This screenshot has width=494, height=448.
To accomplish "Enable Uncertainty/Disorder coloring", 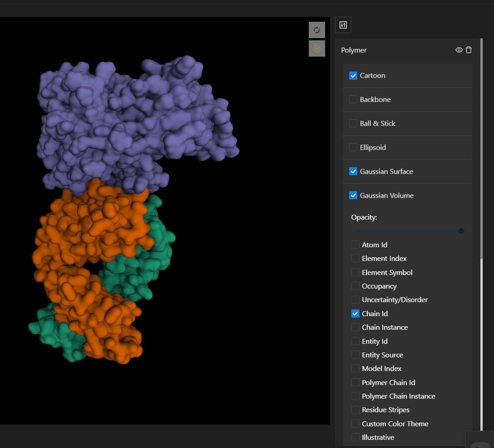I will [355, 300].
